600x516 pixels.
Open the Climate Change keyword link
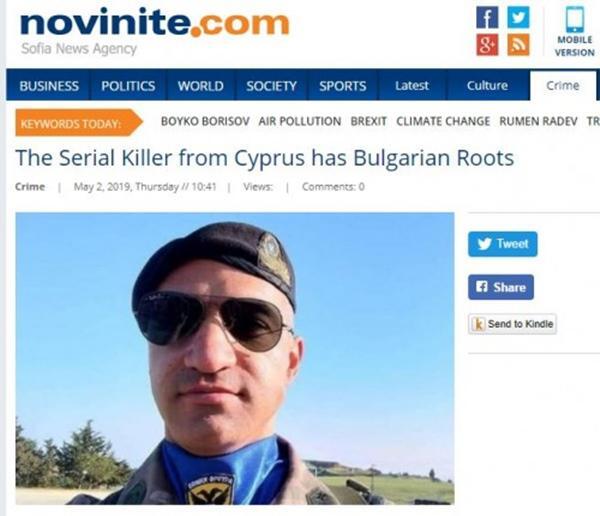(x=443, y=121)
